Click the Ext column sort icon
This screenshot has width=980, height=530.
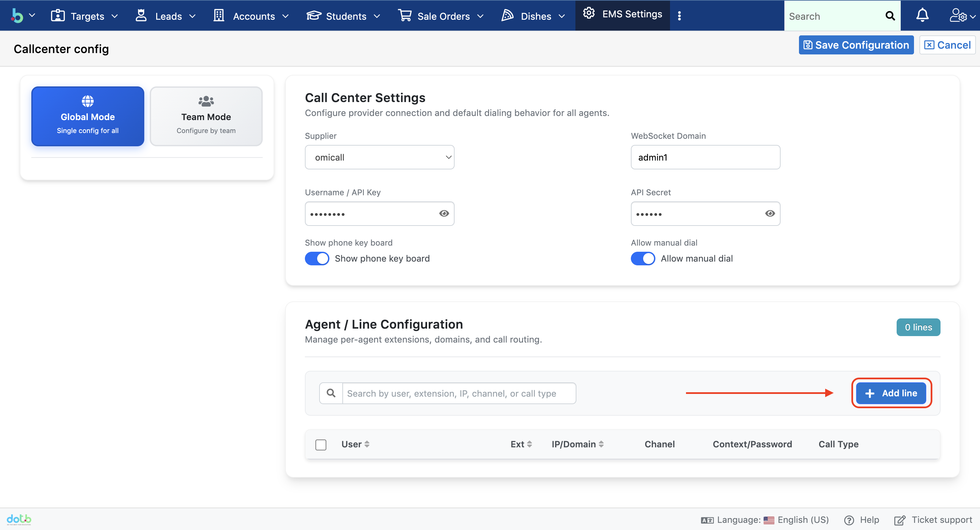(529, 444)
